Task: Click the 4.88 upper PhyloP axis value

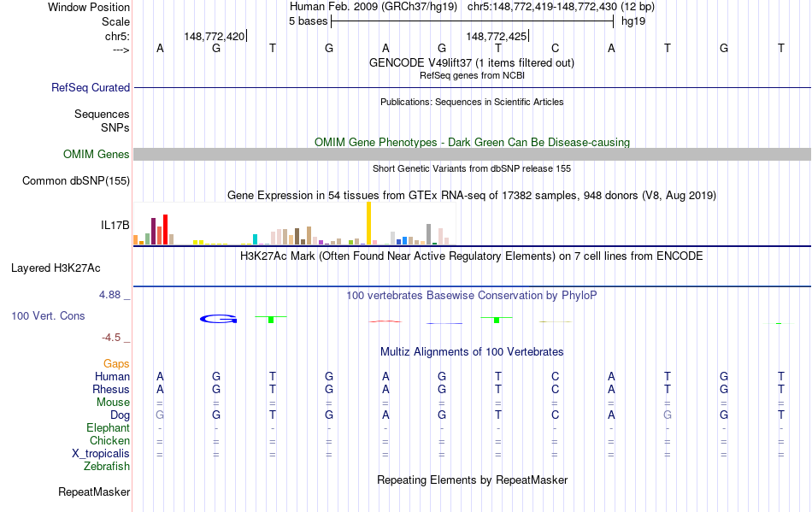Action: coord(109,295)
